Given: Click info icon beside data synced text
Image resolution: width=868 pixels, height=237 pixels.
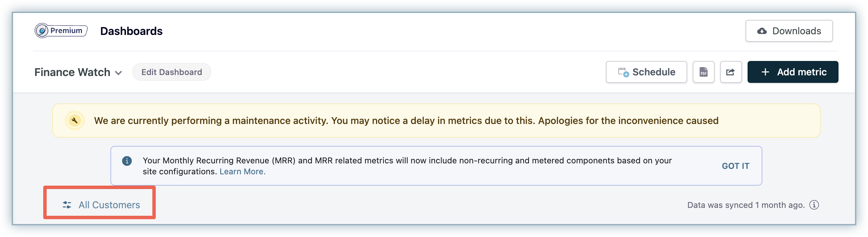Looking at the screenshot, I should (x=814, y=205).
